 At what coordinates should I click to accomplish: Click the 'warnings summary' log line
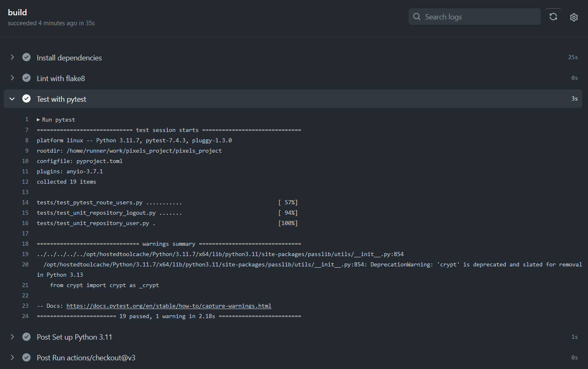point(169,244)
